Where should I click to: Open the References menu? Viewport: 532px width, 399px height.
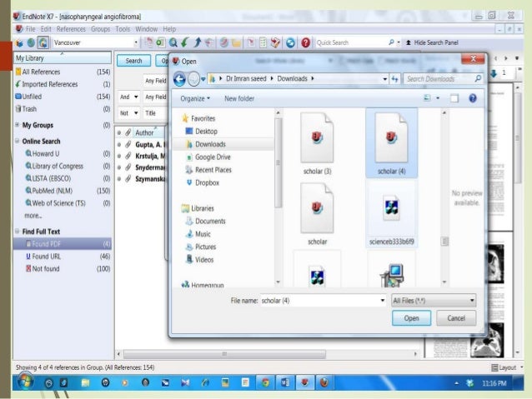71,29
